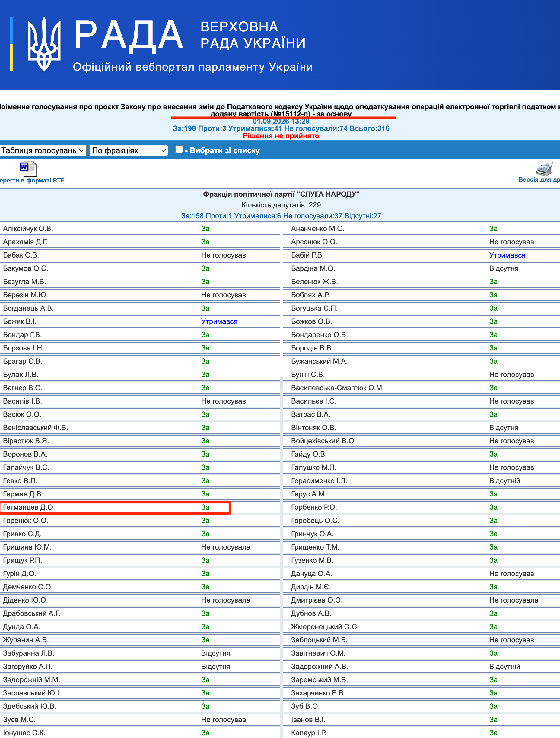Image resolution: width=560 pixels, height=738 pixels.
Task: Click faction totals 'За:158 Проти:1' line
Action: (281, 216)
